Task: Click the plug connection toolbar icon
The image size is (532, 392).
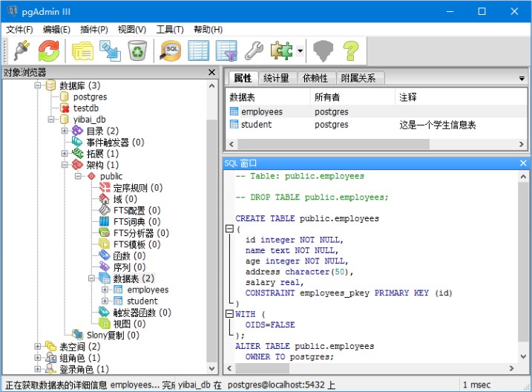Action: click(22, 51)
